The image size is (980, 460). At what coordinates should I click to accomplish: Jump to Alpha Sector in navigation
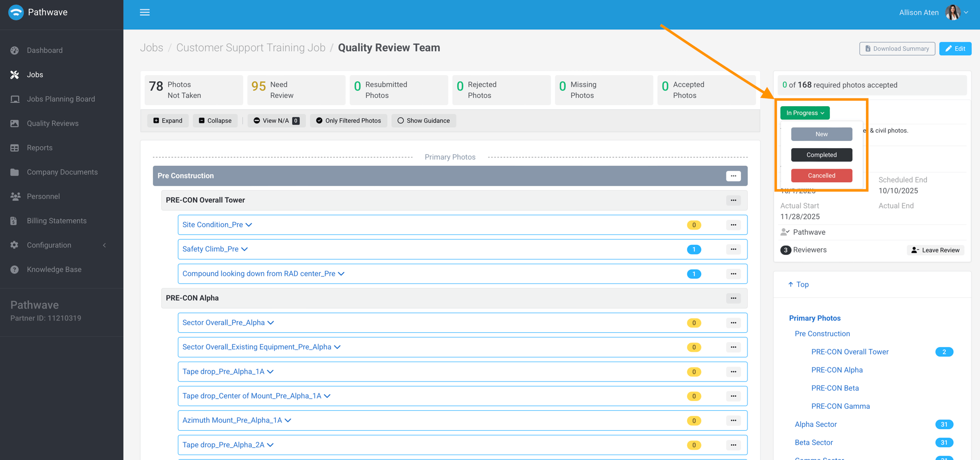(x=816, y=424)
